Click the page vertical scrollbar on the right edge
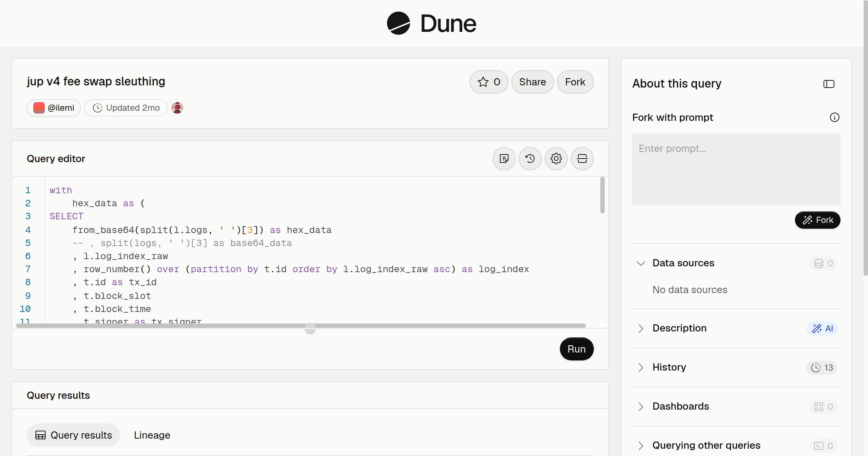This screenshot has width=868, height=456. pos(865,138)
